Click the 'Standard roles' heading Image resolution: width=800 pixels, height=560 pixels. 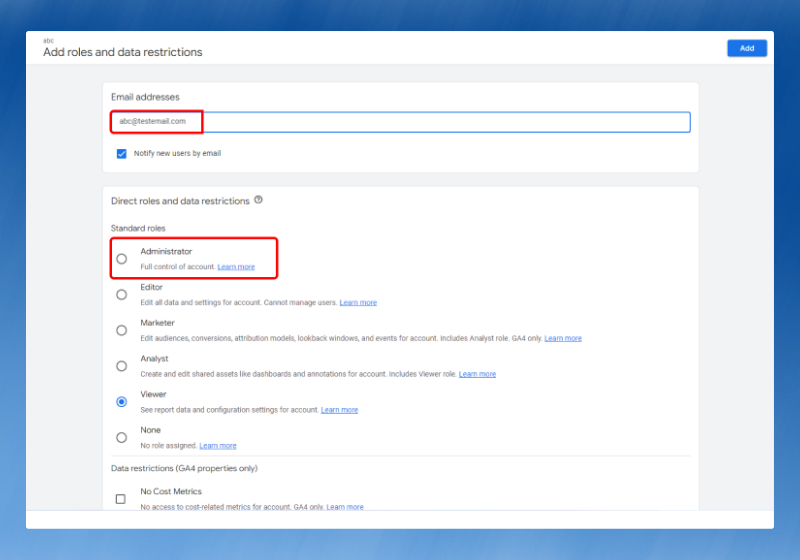(138, 228)
